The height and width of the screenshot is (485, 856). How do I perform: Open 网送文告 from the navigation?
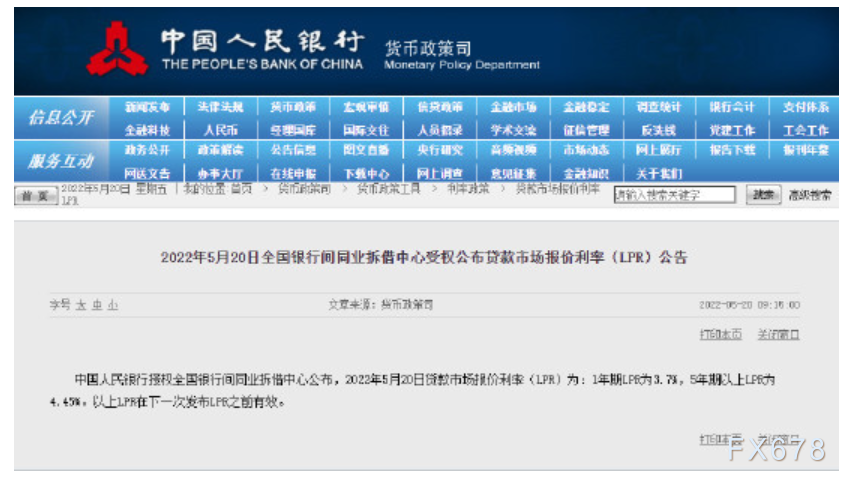coord(147,174)
